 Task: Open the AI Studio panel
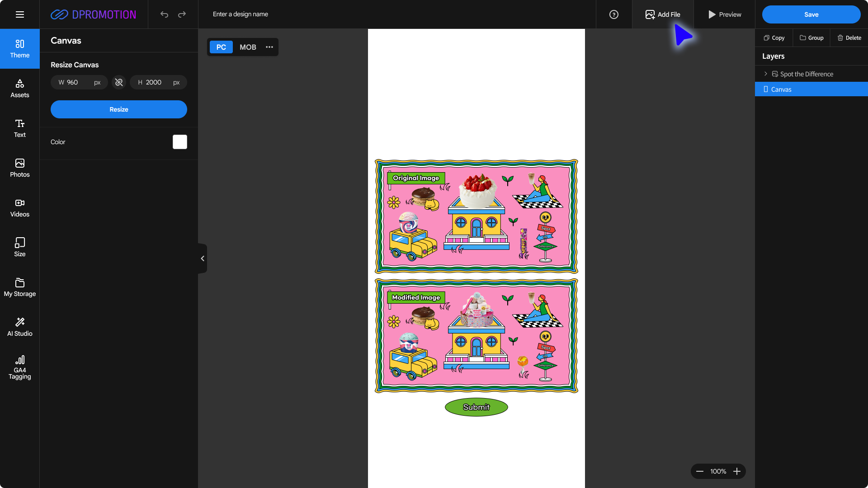click(20, 327)
